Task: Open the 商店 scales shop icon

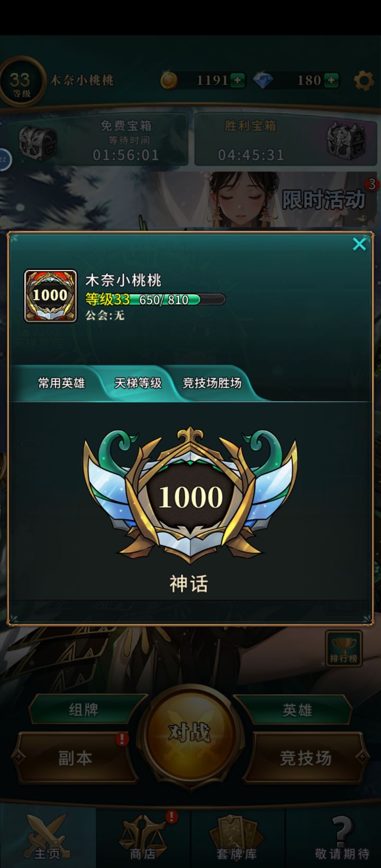Action: click(x=143, y=837)
